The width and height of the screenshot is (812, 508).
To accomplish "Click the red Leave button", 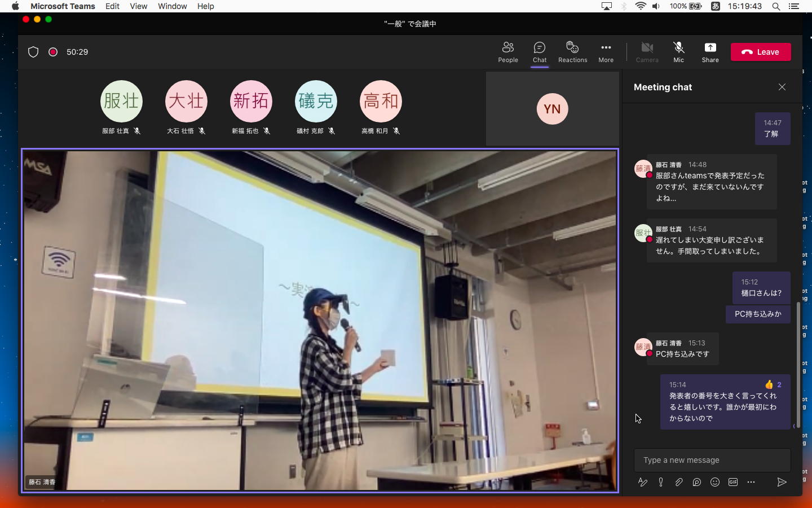I will tap(761, 52).
